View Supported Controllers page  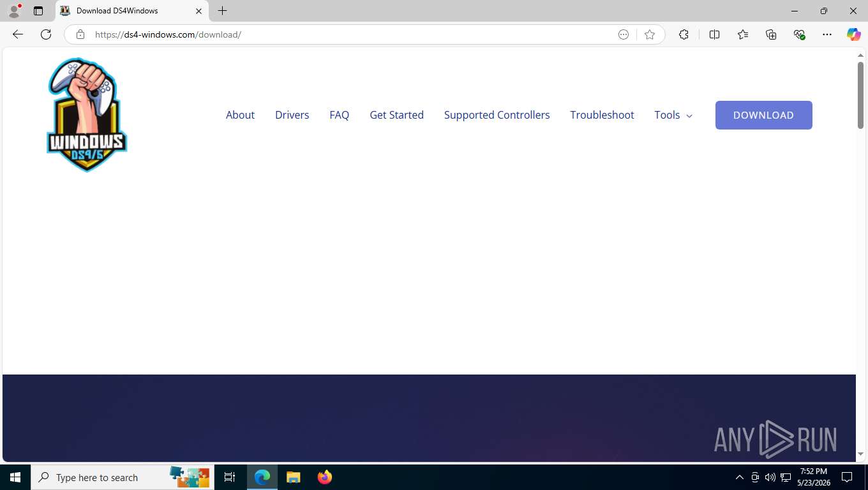click(497, 115)
